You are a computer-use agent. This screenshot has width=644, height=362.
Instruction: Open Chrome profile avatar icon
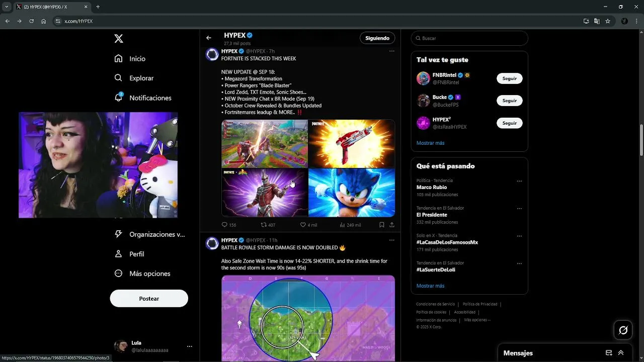624,21
